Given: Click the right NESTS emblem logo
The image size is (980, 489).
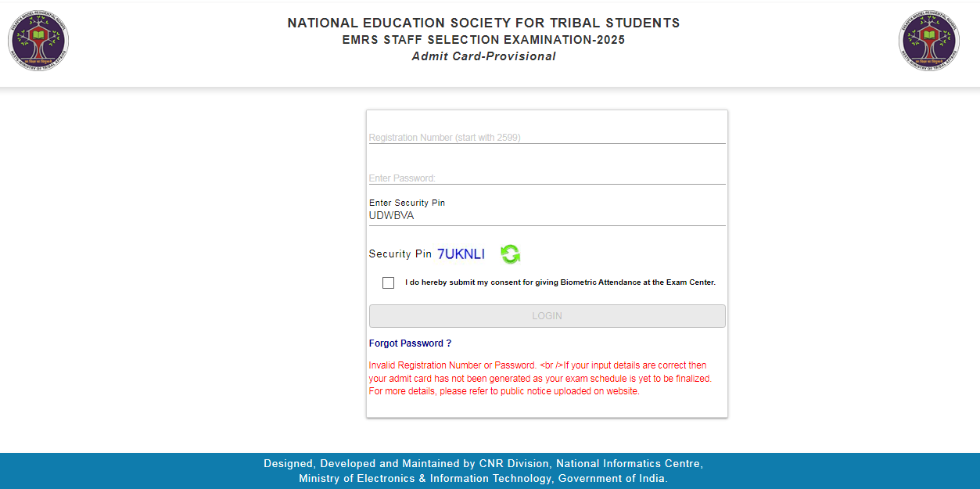Looking at the screenshot, I should (x=928, y=40).
